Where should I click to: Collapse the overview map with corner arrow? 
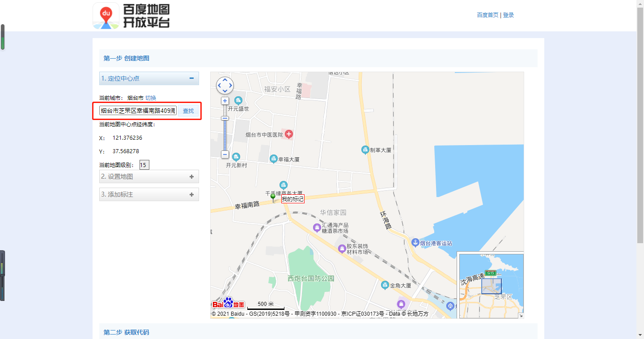tap(521, 315)
